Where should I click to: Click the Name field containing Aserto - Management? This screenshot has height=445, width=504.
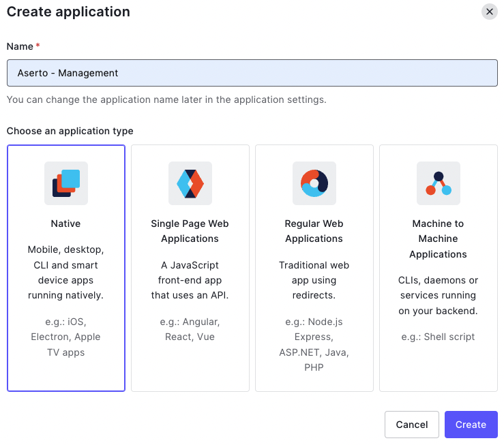click(x=252, y=73)
